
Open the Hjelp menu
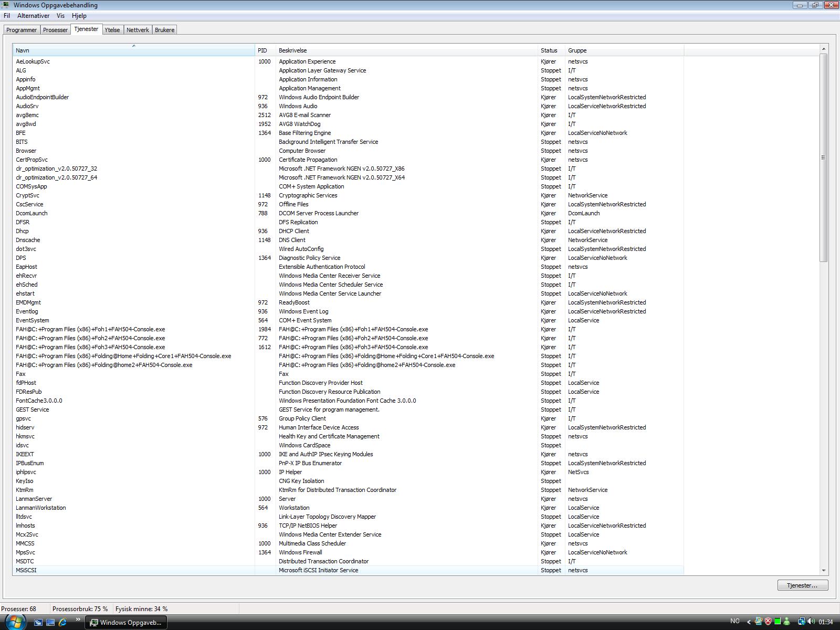79,16
